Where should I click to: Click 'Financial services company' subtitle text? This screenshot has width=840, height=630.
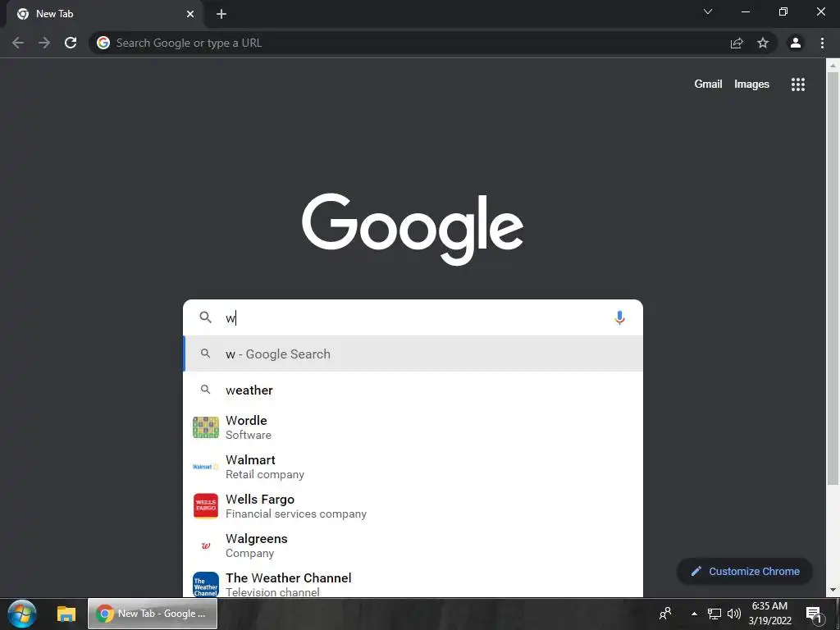click(296, 514)
